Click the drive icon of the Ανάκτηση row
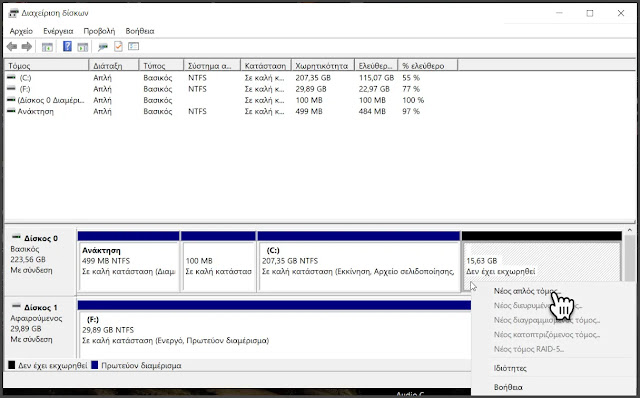This screenshot has width=640, height=398. tap(11, 111)
